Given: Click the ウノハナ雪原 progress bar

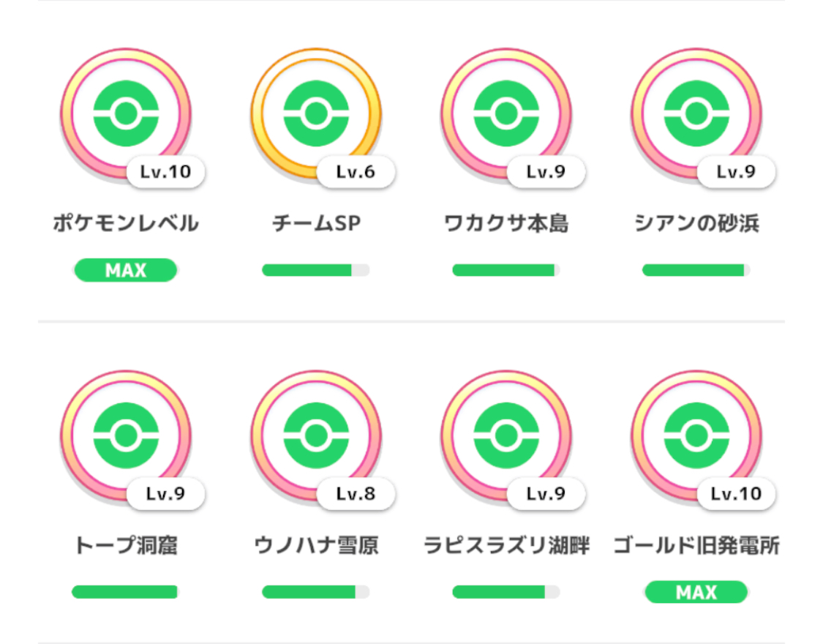Looking at the screenshot, I should [315, 592].
